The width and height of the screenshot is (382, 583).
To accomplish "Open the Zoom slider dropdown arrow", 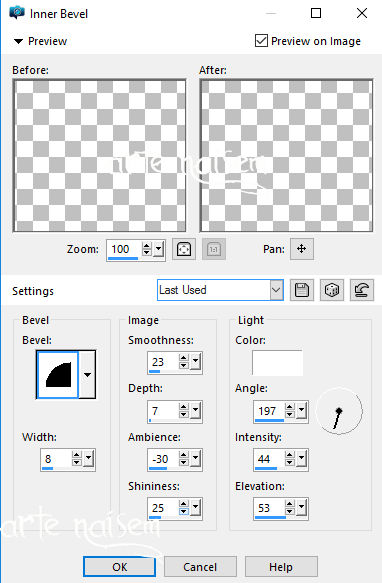I will [x=159, y=249].
